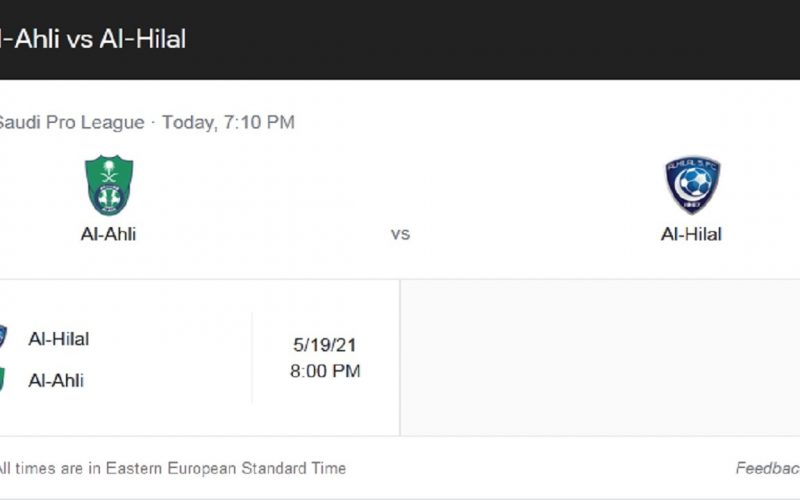Click the large blue Al-Hilal crest
The width and height of the screenshot is (800, 500).
tap(692, 185)
